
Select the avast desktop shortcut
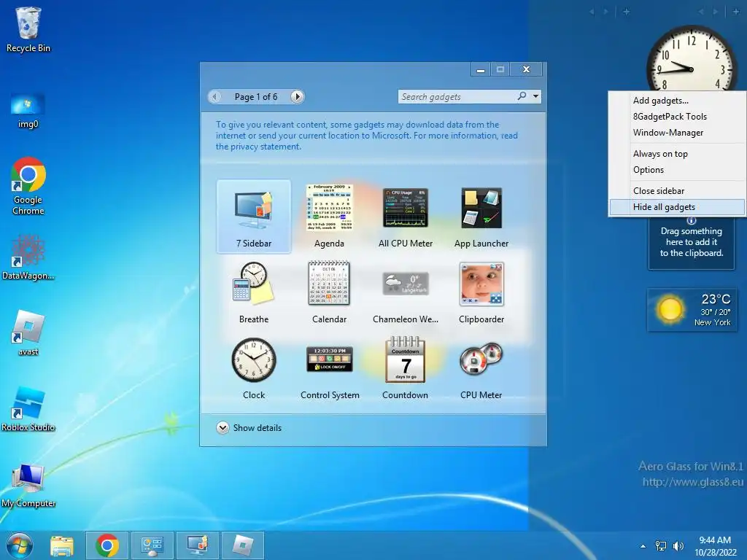(28, 332)
